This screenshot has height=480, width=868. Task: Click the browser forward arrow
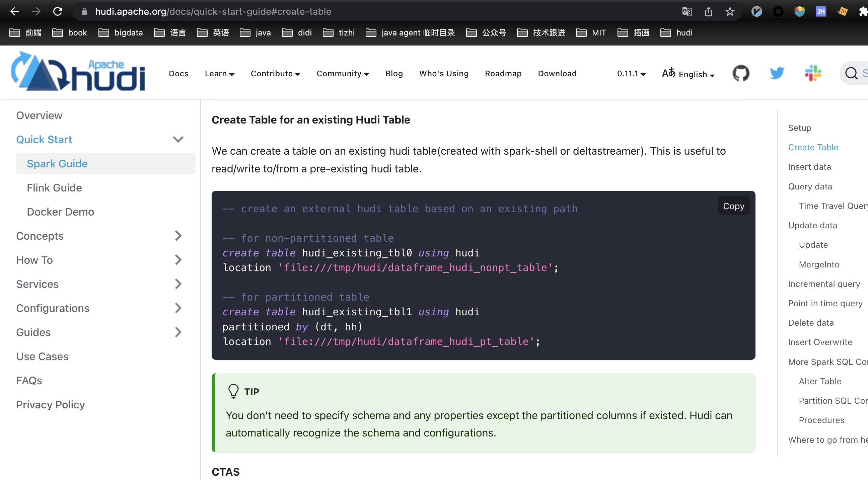click(36, 11)
